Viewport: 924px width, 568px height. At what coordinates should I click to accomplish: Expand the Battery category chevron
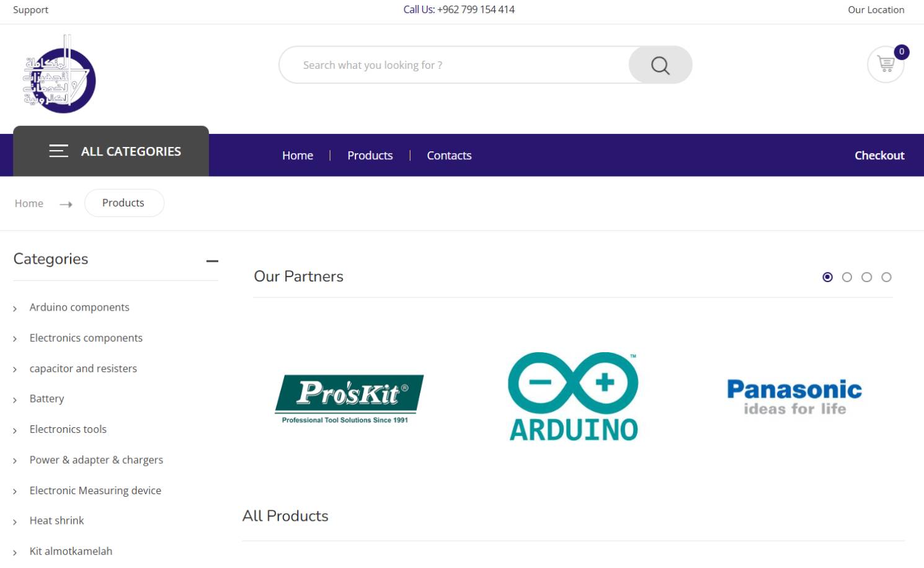tap(15, 400)
